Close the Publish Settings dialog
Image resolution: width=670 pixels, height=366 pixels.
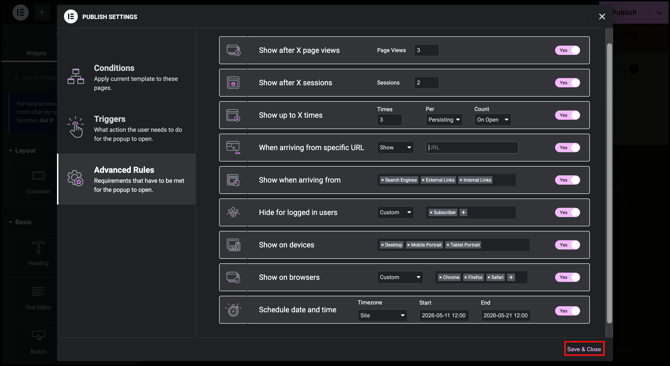tap(602, 17)
